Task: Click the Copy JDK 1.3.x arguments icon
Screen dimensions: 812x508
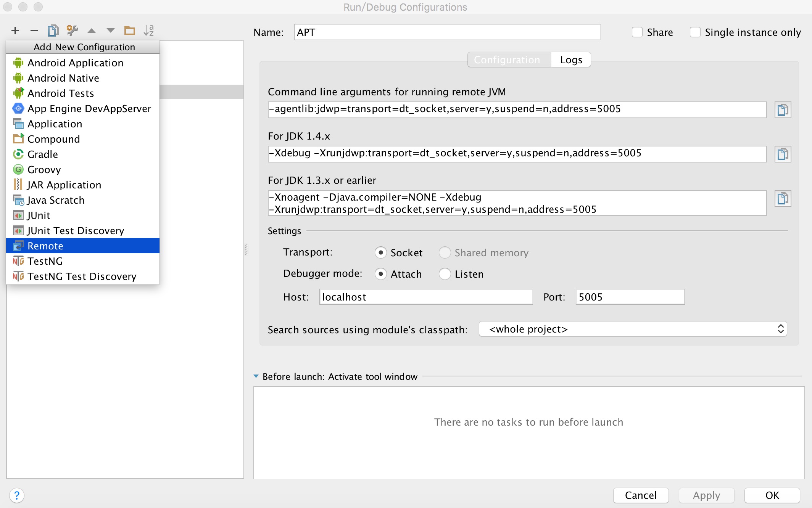Action: pos(783,198)
